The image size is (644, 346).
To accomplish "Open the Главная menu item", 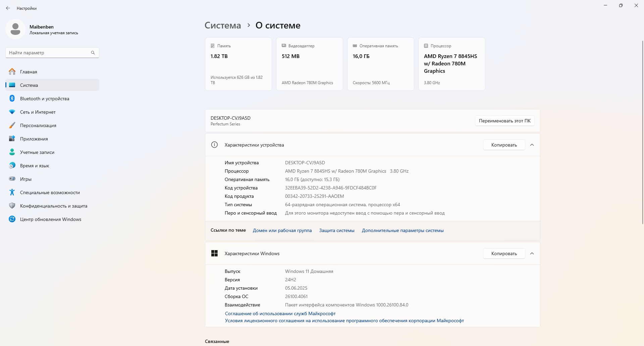I will coord(29,72).
